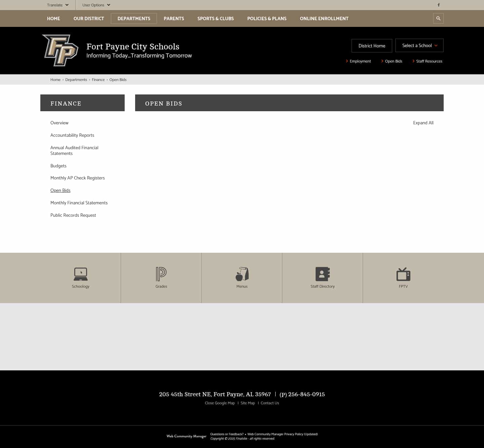The image size is (484, 448).
Task: Open Public Records Request
Action: 73,215
